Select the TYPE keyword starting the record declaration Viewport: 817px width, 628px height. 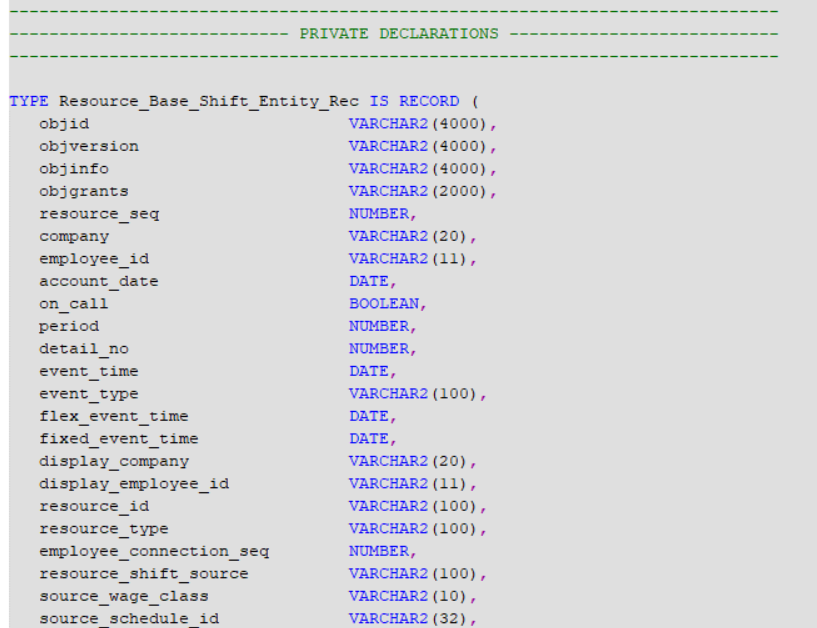23,100
